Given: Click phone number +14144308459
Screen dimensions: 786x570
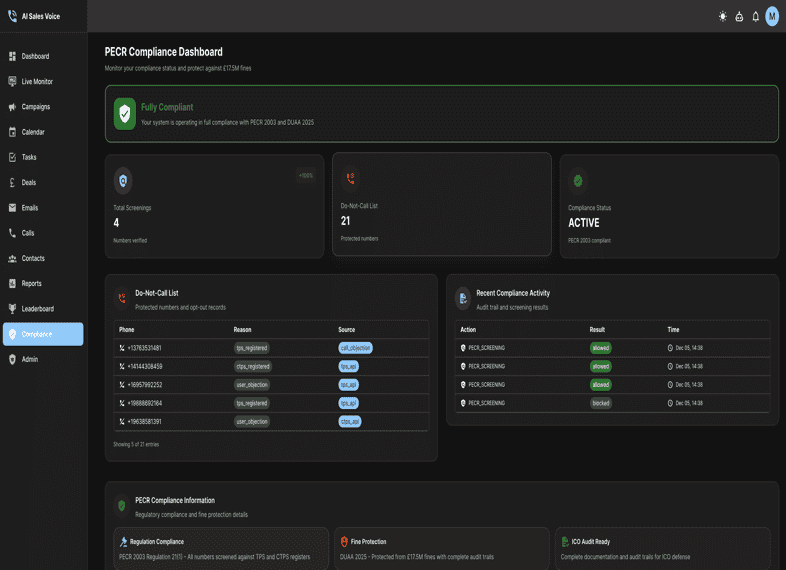Looking at the screenshot, I should [x=145, y=366].
